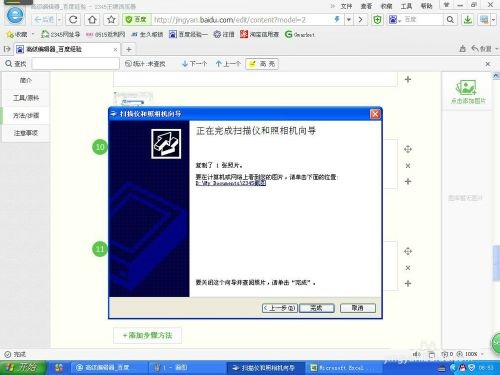Select 注意事项 in left navigation

(26, 133)
